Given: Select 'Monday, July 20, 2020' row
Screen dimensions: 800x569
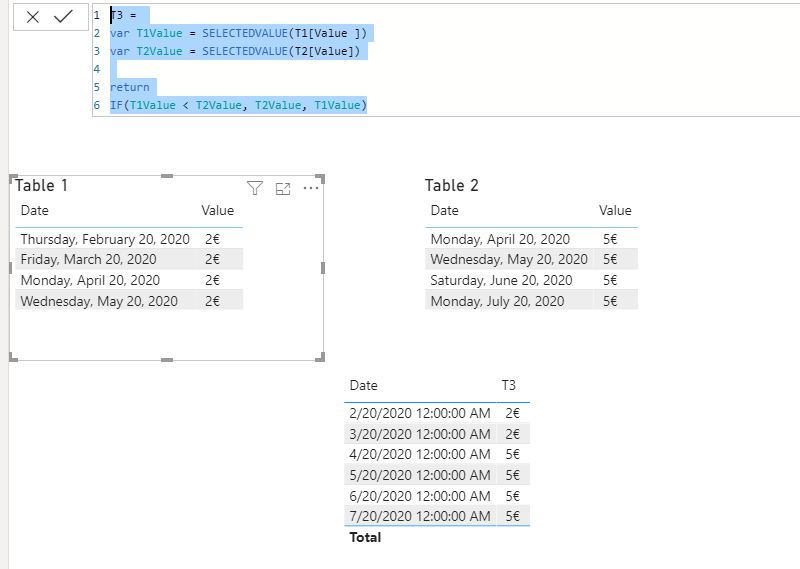Looking at the screenshot, I should [531, 301].
